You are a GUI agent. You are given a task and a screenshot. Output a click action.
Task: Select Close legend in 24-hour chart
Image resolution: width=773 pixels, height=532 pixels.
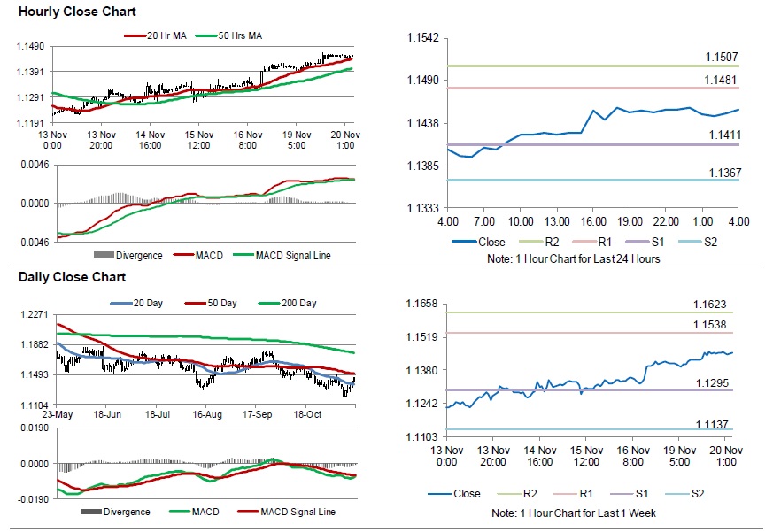pyautogui.click(x=479, y=242)
